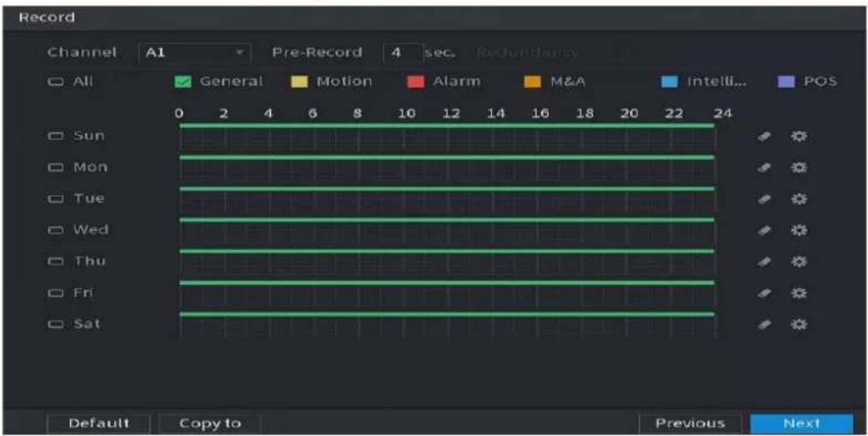Open the Channel A1 dropdown

193,53
